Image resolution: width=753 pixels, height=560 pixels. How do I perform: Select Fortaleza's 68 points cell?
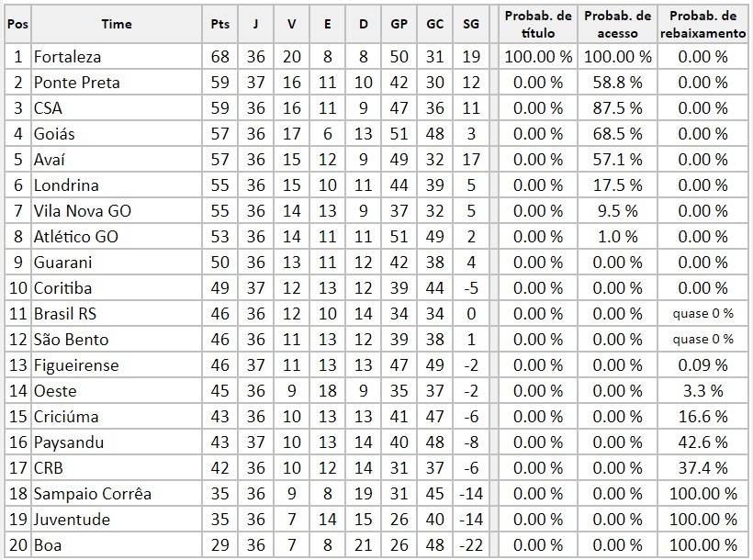[220, 57]
